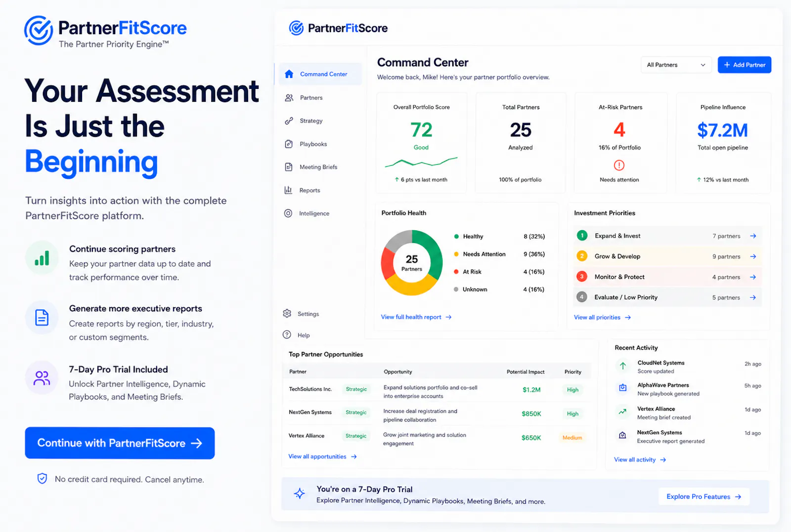This screenshot has width=791, height=532.
Task: Click the large PartnerFitScore logo at top left
Action: [105, 32]
